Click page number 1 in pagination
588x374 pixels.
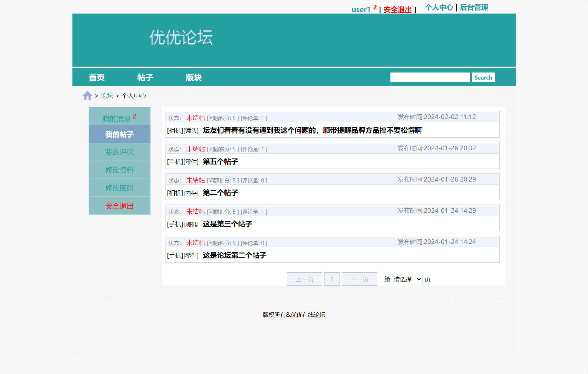coord(332,279)
